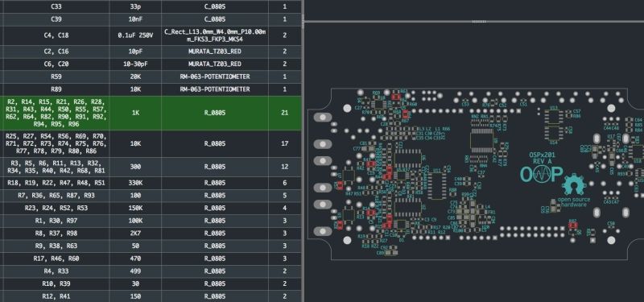Select the 300 ohm resistor group row
This screenshot has height=302, width=644.
(x=151, y=167)
